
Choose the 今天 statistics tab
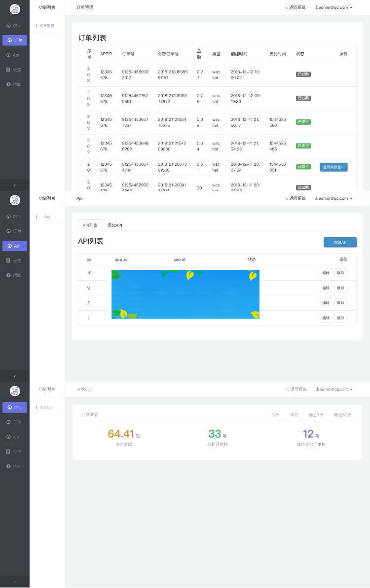pyautogui.click(x=275, y=415)
